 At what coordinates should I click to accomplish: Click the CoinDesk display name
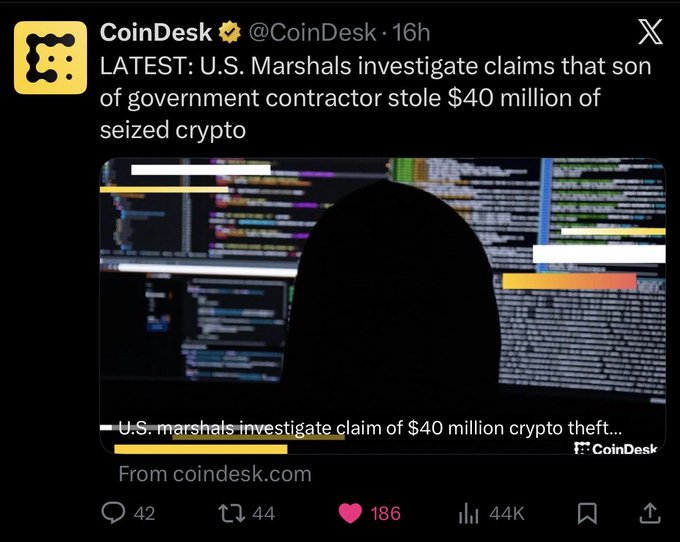point(156,33)
